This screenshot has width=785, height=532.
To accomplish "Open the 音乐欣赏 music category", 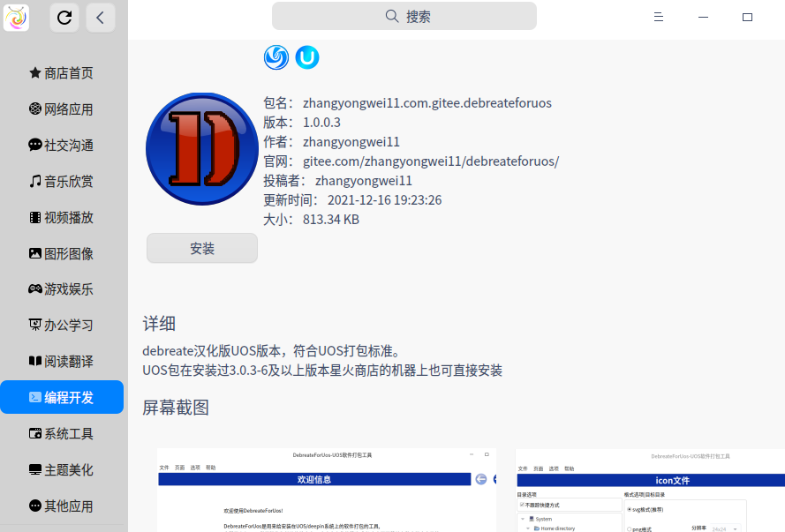I will [x=64, y=181].
